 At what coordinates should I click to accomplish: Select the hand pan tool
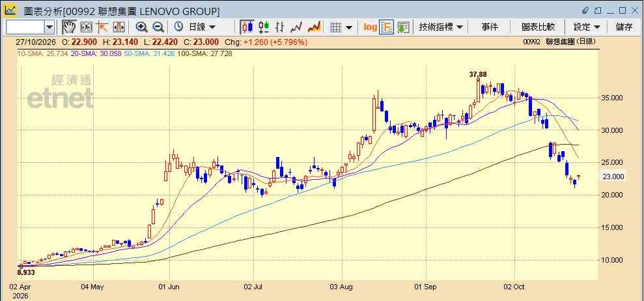69,27
